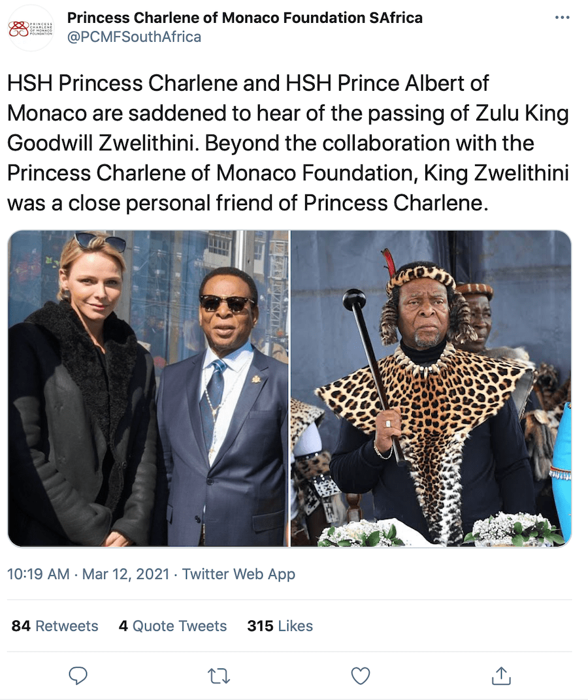588x700 pixels.
Task: Open left photo of woman and man in suit
Action: coord(148,389)
